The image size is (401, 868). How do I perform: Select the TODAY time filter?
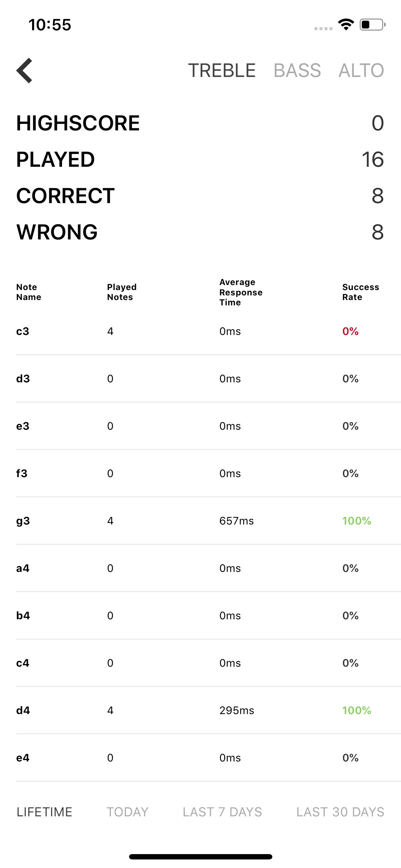pos(128,812)
